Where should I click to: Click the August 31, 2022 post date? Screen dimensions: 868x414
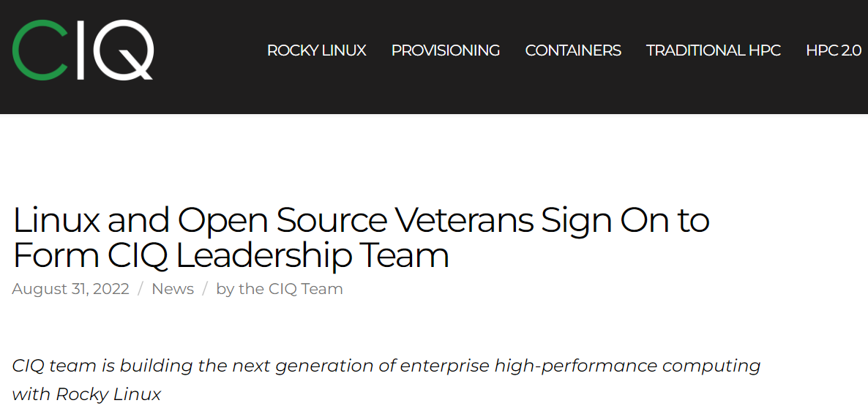click(70, 289)
